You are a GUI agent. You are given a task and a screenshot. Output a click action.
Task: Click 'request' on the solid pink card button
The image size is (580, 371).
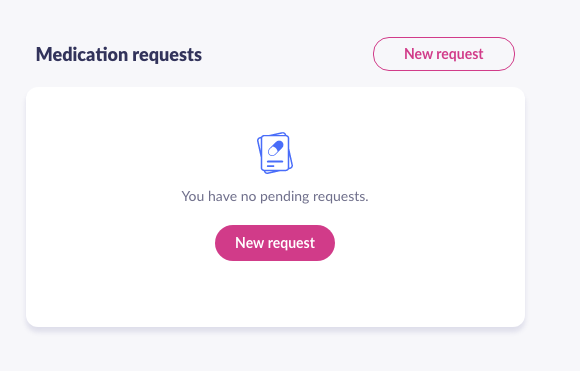pos(291,244)
